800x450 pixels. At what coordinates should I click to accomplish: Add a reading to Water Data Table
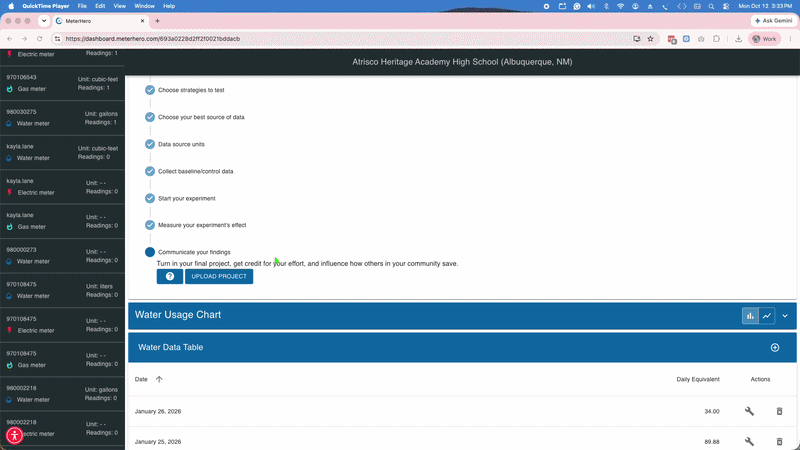pyautogui.click(x=775, y=347)
